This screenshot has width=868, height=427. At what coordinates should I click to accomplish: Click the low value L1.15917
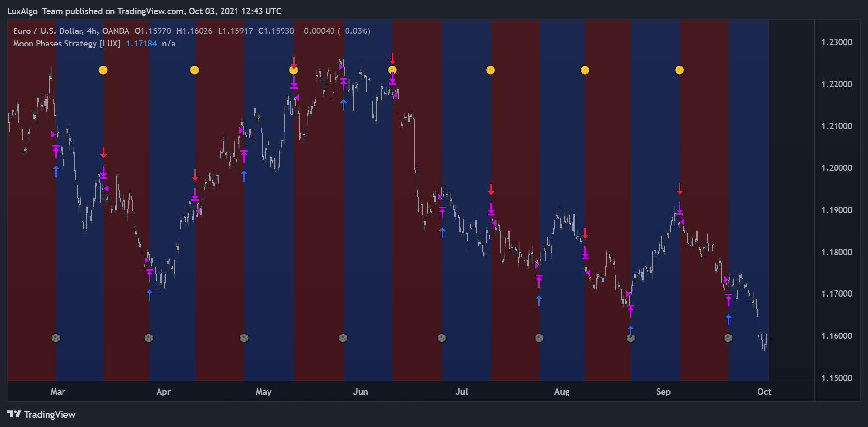tap(236, 31)
